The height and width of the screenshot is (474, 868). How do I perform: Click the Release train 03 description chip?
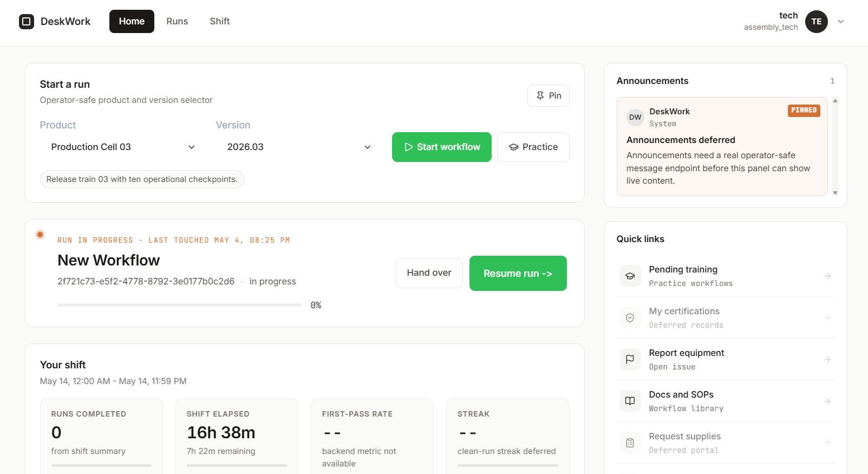[x=142, y=179]
